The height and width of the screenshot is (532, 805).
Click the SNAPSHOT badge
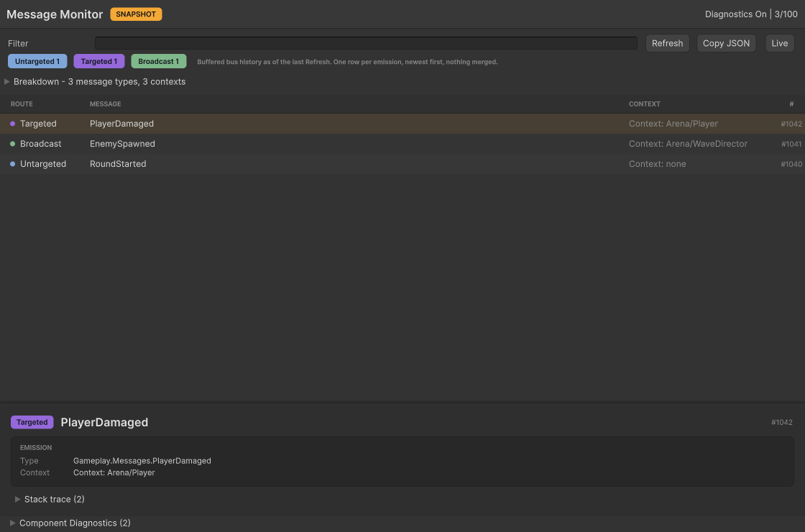(136, 14)
